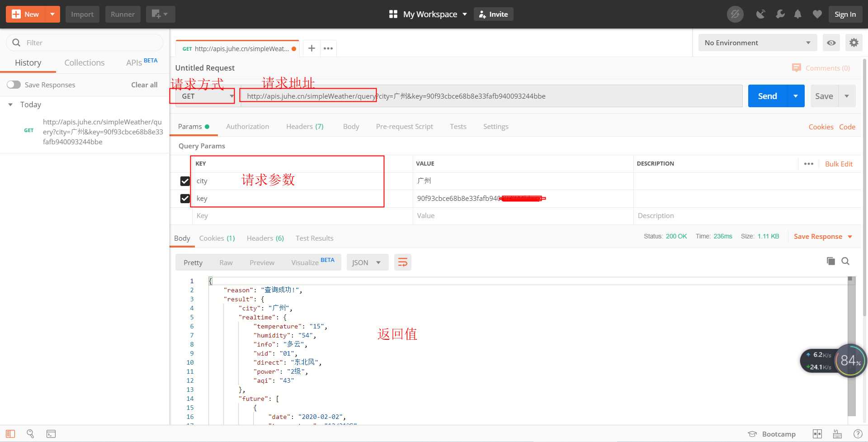The image size is (868, 442).
Task: Add a new request tab
Action: (x=311, y=48)
